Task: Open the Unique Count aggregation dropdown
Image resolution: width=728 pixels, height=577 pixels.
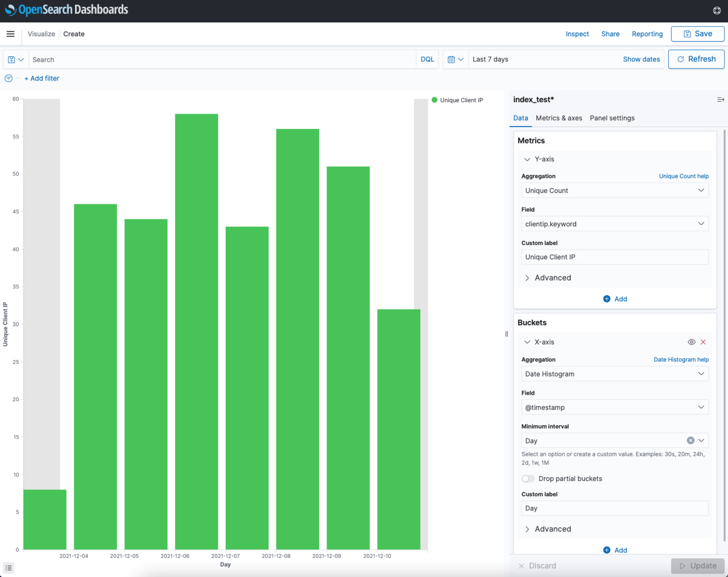Action: tap(614, 190)
